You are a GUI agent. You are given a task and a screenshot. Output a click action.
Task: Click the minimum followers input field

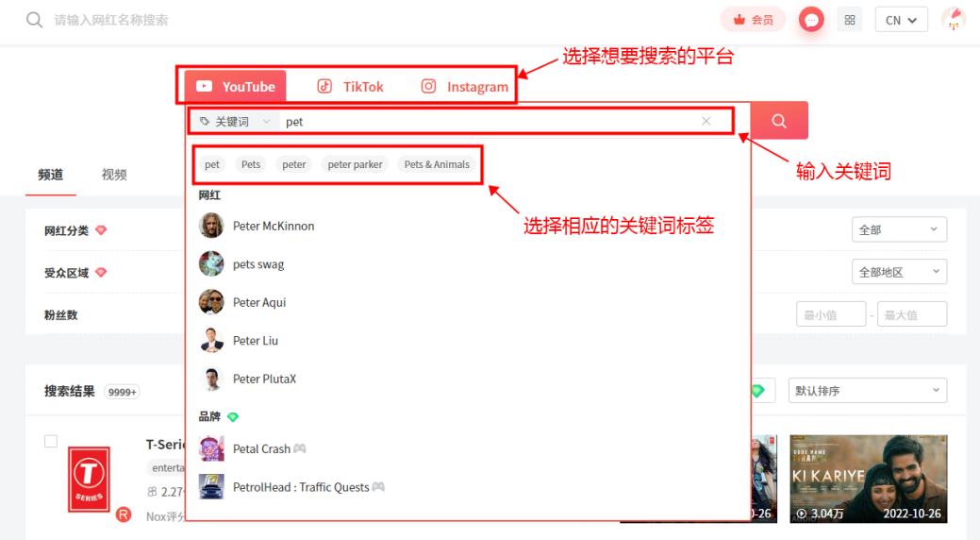[x=830, y=314]
